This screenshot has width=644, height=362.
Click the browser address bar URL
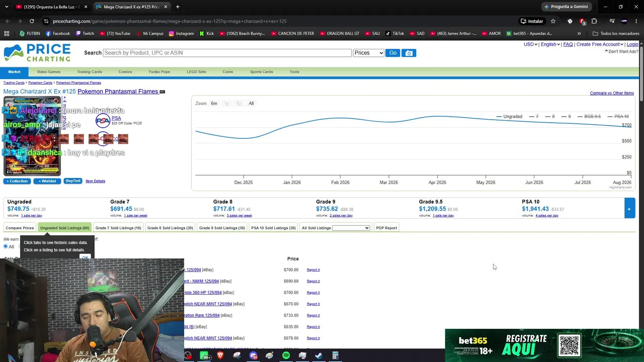170,21
